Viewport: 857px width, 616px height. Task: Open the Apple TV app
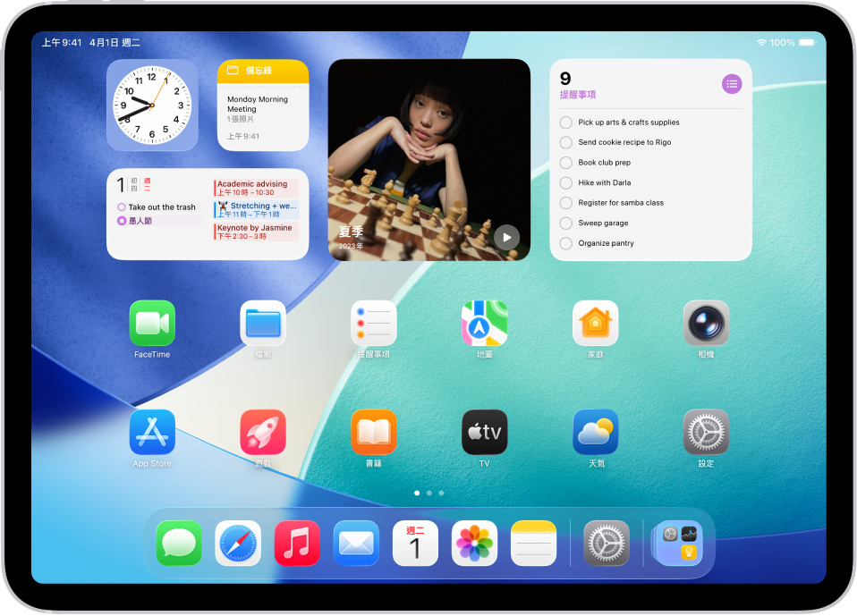484,433
